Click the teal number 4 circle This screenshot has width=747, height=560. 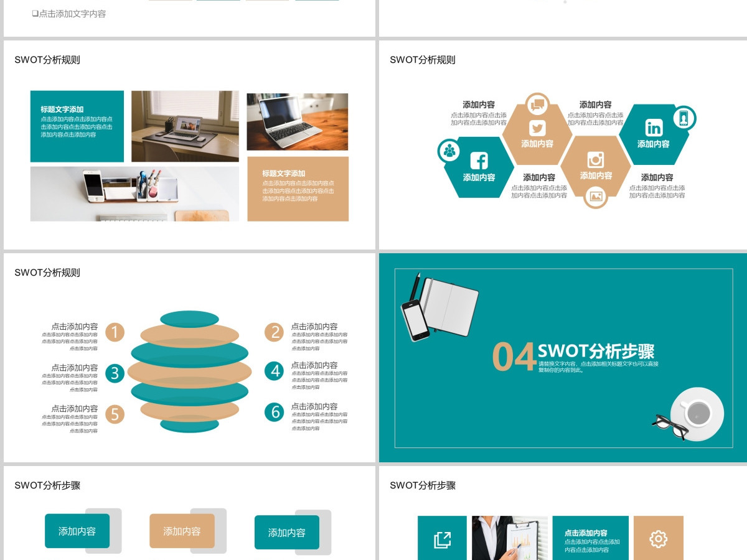[274, 371]
